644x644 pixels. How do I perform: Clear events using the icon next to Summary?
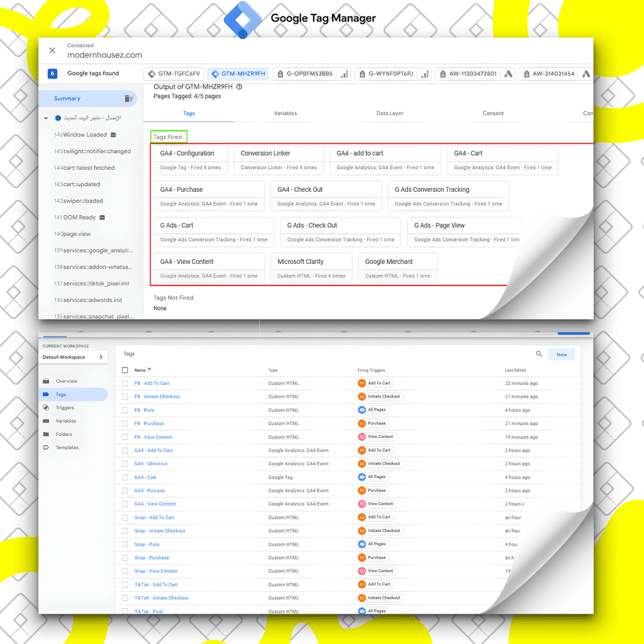[128, 99]
